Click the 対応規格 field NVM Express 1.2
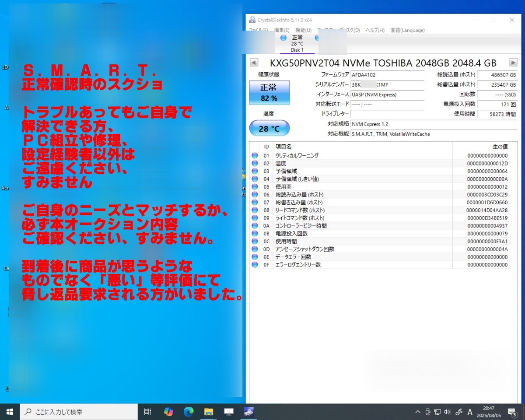The height and width of the screenshot is (420, 525). [x=434, y=124]
